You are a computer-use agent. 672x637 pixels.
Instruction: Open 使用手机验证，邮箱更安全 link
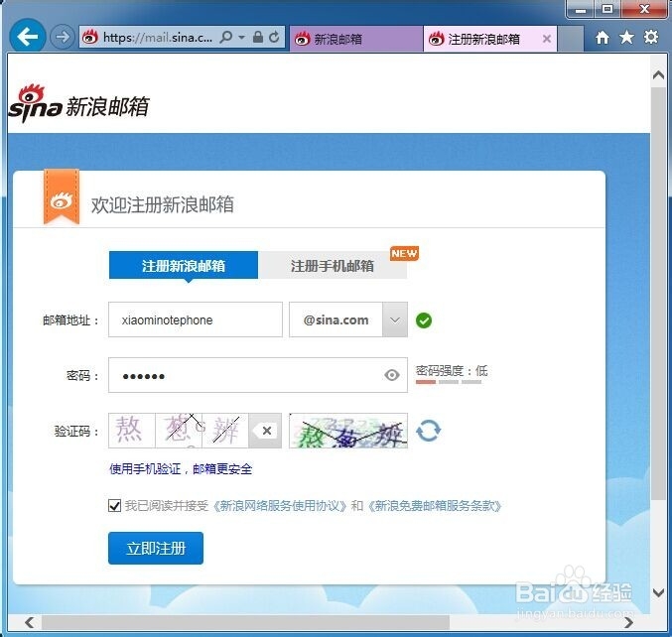[181, 469]
